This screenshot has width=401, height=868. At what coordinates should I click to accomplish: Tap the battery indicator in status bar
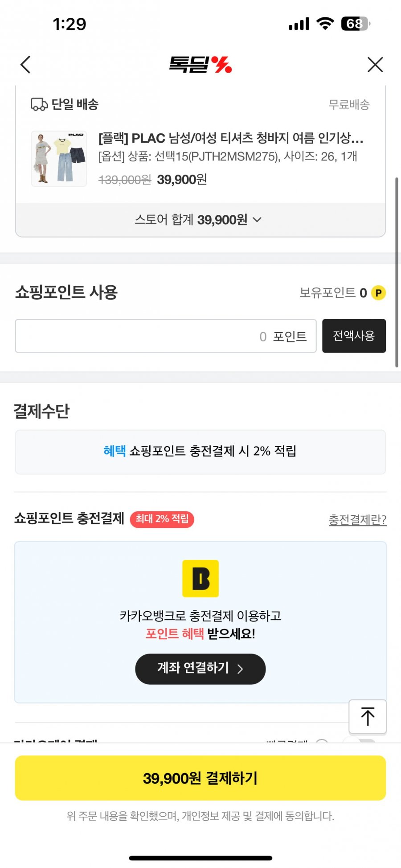pyautogui.click(x=356, y=24)
